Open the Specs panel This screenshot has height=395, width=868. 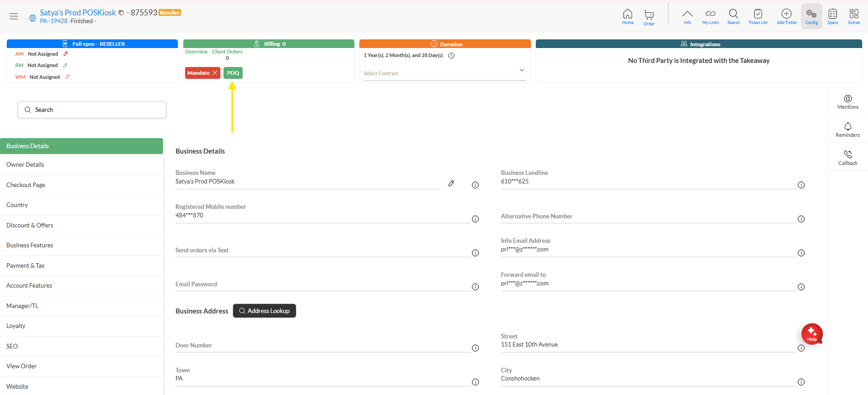(x=832, y=16)
